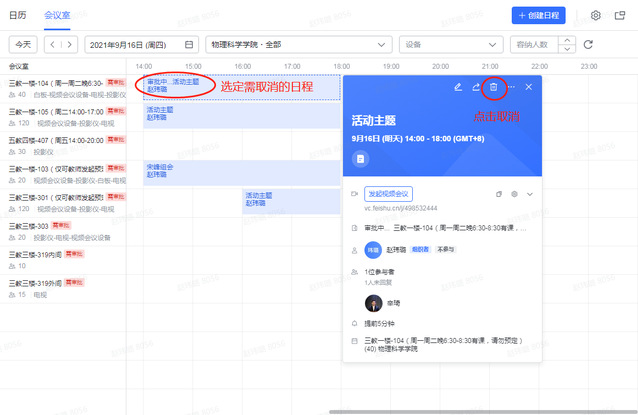Screen dimensions: 638x415
Task: Open the settings gear icon at top right
Action: pos(596,16)
